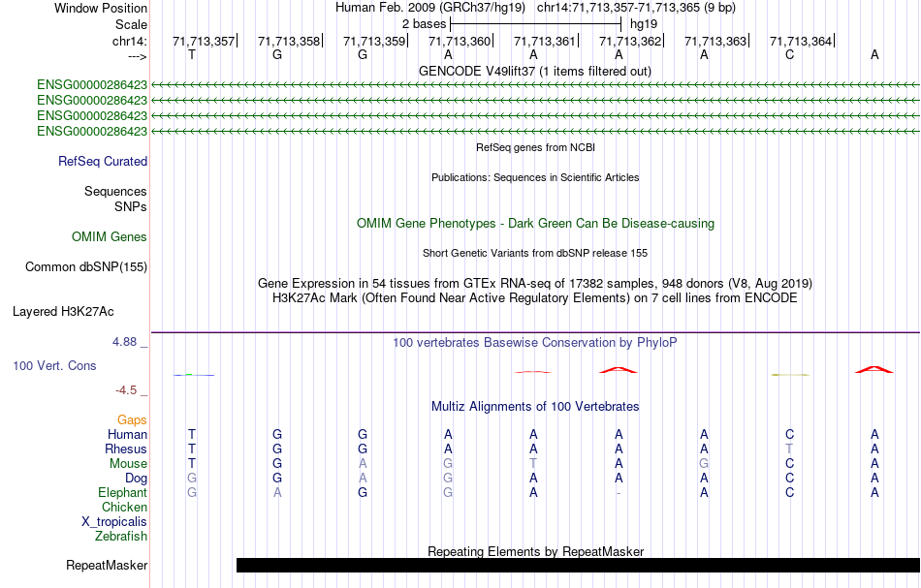Screen dimensions: 921x588
Task: Open OMIM Gene Phenotypes track title
Action: point(535,224)
